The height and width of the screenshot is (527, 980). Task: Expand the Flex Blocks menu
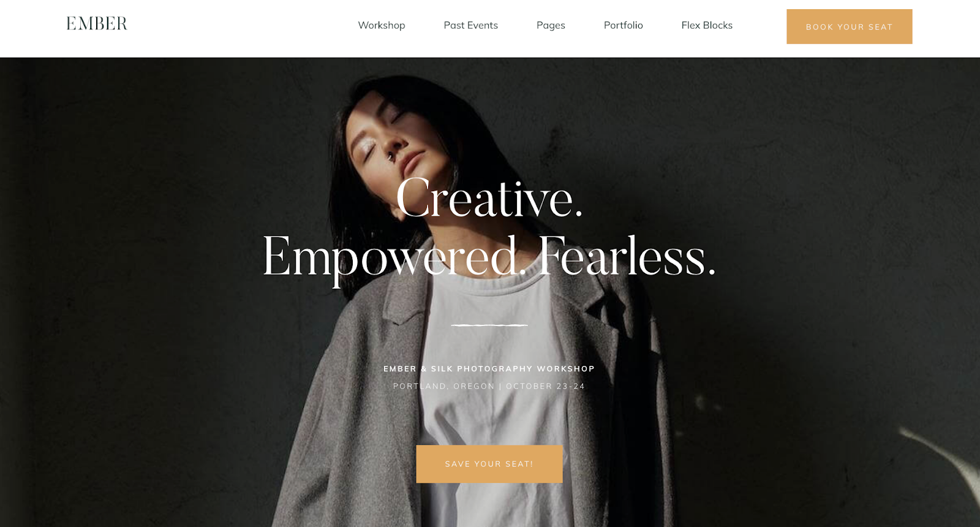[707, 25]
